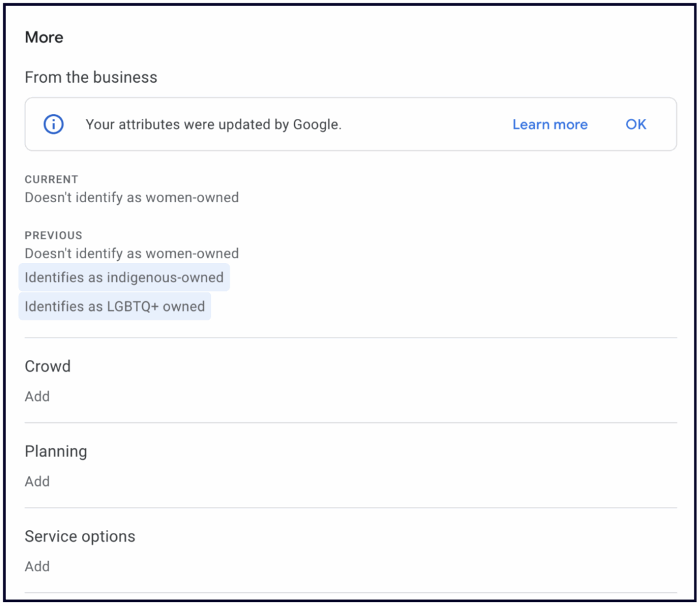Click the current 'Doesn't identify as women-owned' attribute

pos(132,197)
